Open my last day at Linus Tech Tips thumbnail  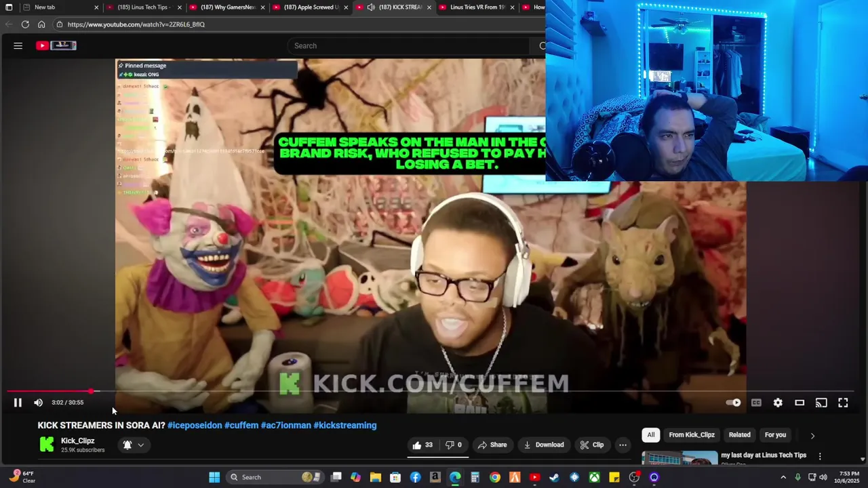coord(679,458)
